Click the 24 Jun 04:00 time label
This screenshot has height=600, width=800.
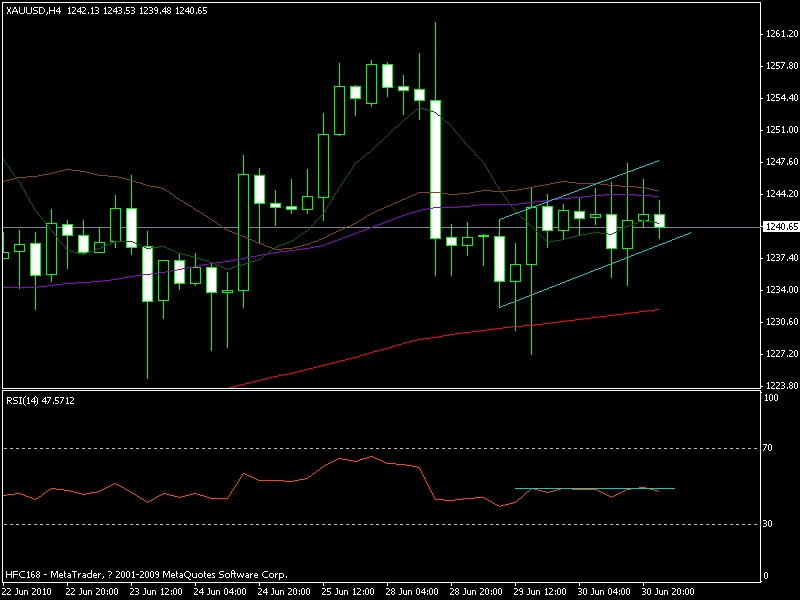pos(220,592)
